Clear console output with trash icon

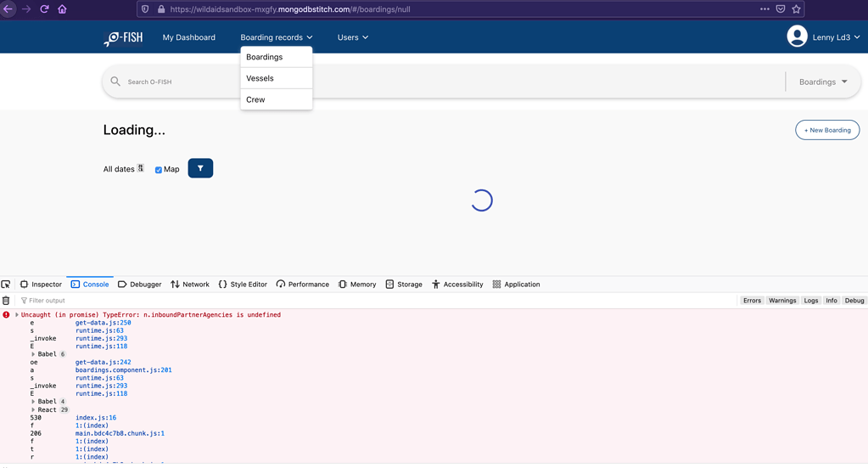6,301
